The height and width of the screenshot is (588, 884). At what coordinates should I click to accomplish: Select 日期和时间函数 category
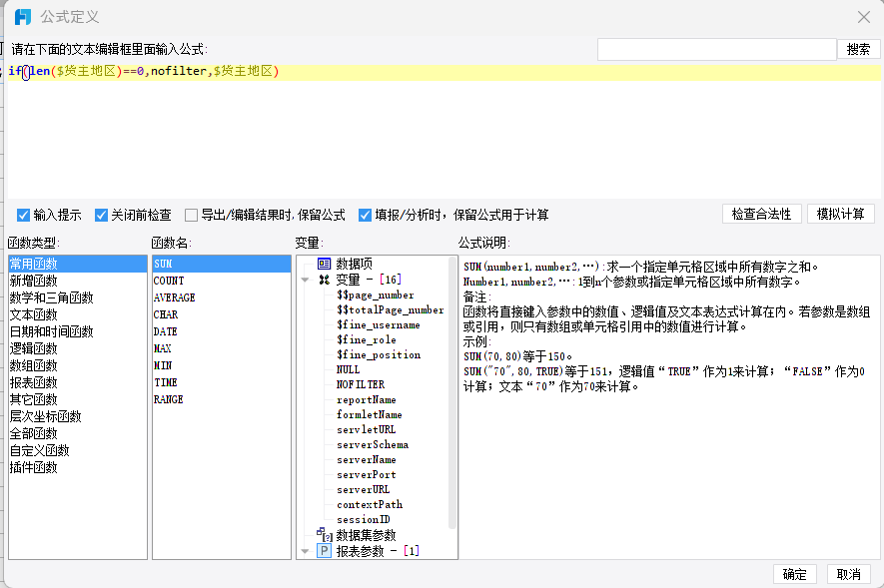[x=51, y=331]
